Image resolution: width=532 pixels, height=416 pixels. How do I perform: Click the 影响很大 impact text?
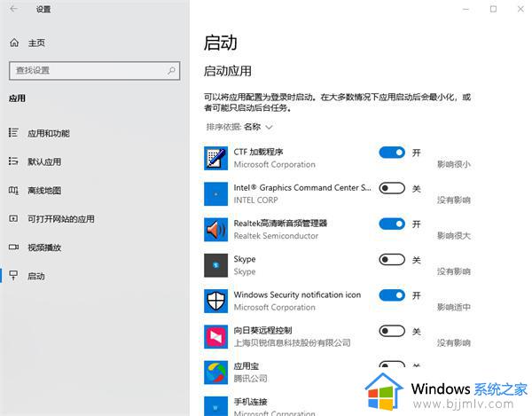pyautogui.click(x=454, y=236)
